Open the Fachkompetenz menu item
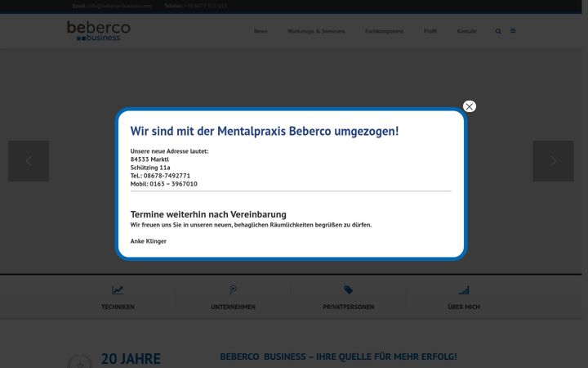Image resolution: width=588 pixels, height=368 pixels. (385, 31)
